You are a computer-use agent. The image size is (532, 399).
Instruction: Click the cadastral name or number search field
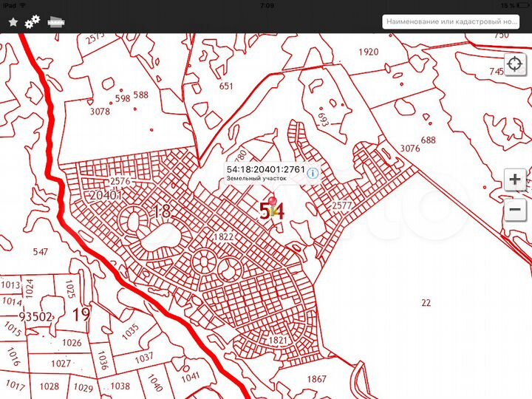[456, 21]
